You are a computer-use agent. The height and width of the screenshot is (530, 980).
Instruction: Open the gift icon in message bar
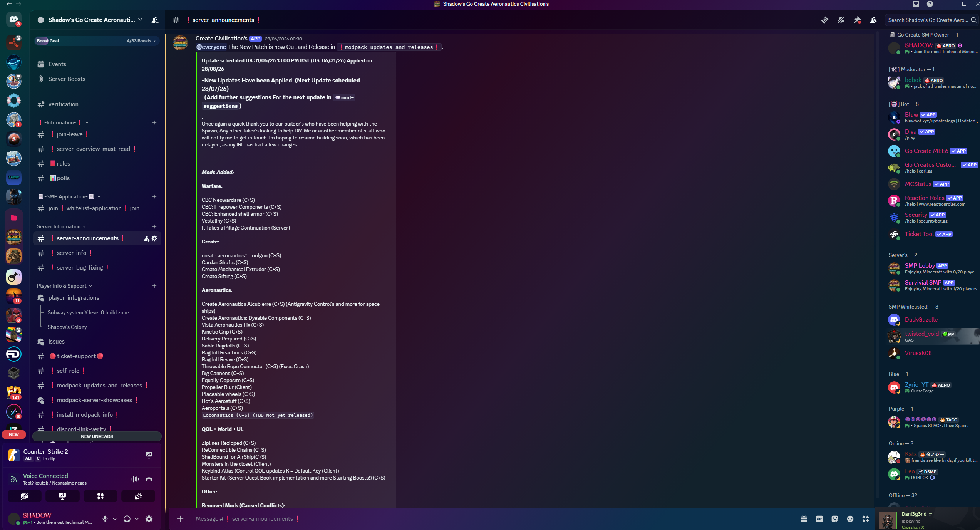click(x=804, y=519)
